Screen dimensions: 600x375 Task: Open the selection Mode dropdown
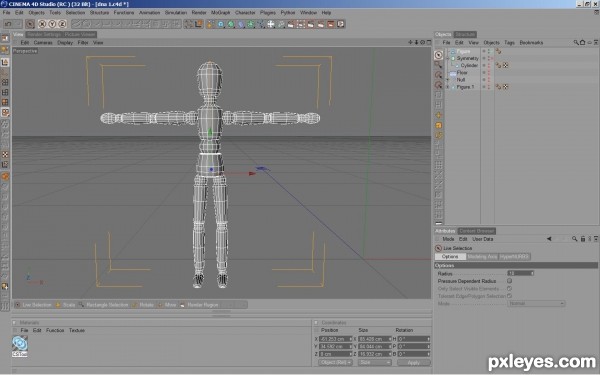point(536,303)
